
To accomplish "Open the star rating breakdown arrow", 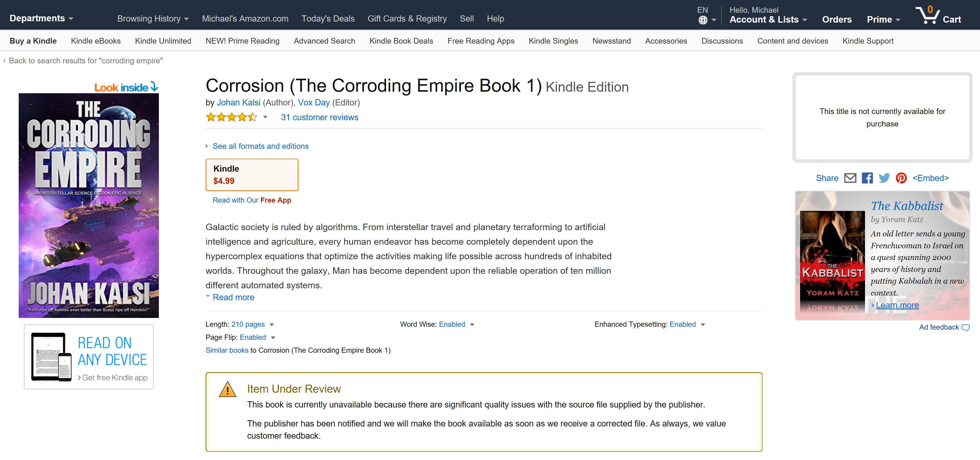I will pyautogui.click(x=265, y=117).
